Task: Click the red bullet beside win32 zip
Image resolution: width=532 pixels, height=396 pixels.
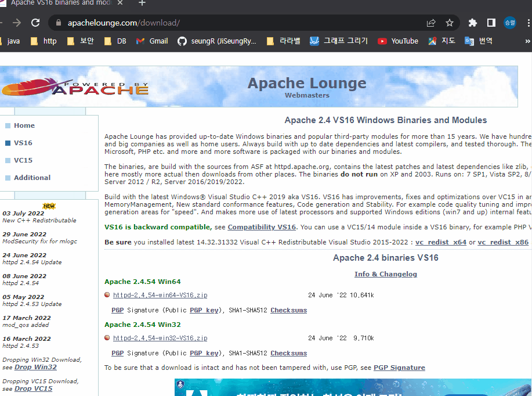Action: pyautogui.click(x=107, y=337)
